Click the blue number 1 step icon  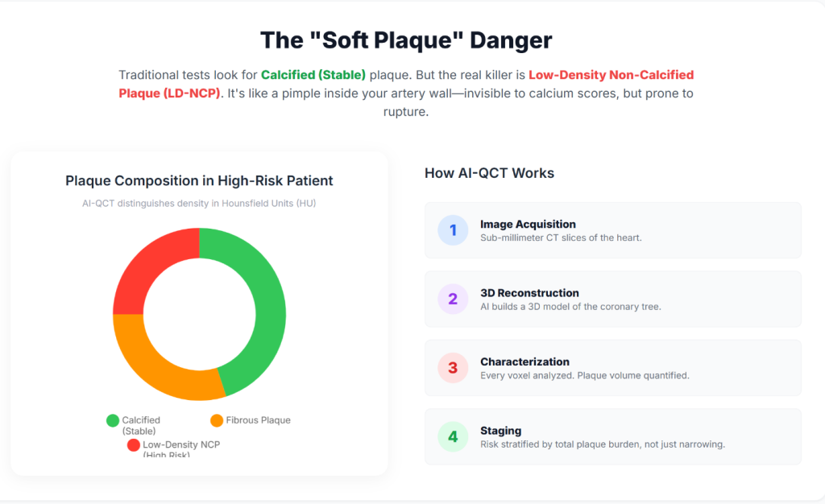coord(453,230)
